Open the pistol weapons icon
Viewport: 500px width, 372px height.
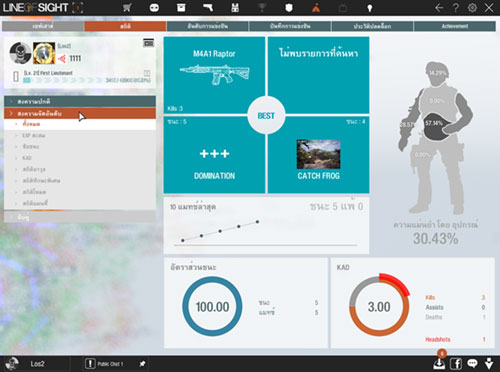tap(208, 7)
